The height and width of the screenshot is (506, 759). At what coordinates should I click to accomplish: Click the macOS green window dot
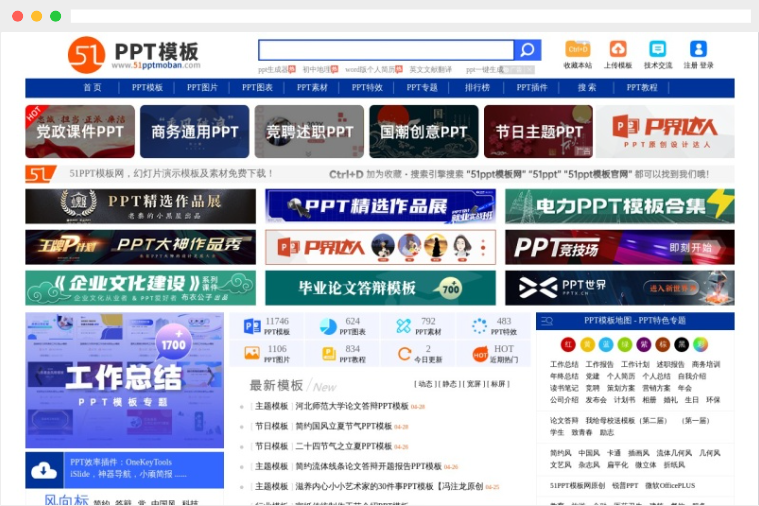[56, 16]
